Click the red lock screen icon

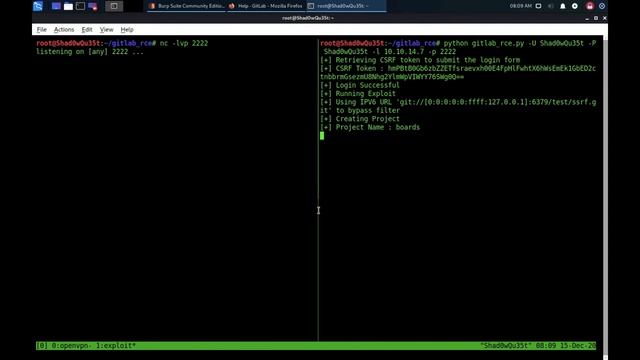[x=590, y=6]
